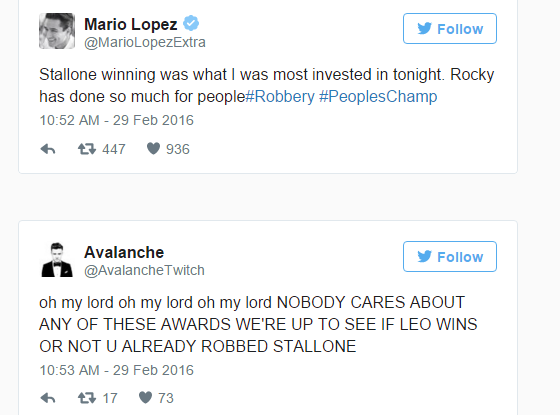The width and height of the screenshot is (560, 415).
Task: Reply to Mario Lopez's tweet
Action: pyautogui.click(x=48, y=149)
